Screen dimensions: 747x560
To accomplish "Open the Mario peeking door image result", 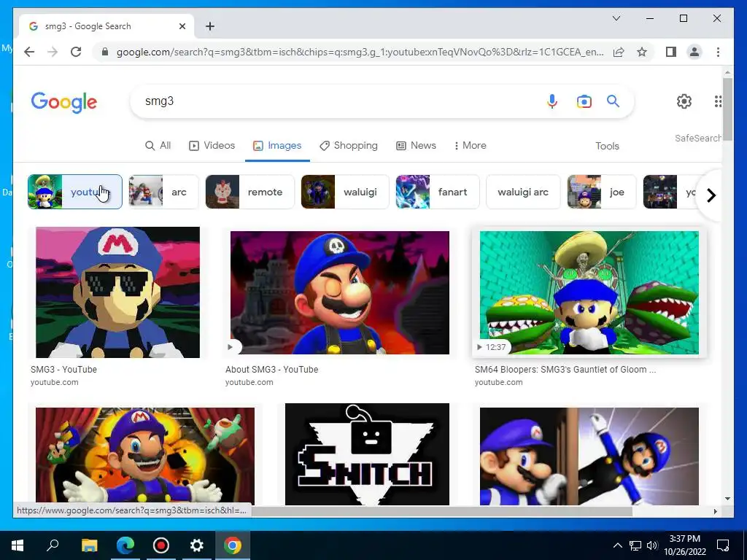I will coord(589,456).
